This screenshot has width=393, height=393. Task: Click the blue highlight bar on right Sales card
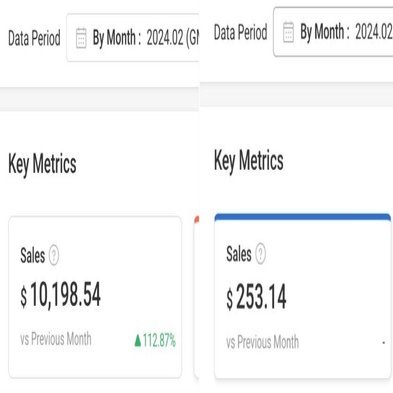(303, 217)
